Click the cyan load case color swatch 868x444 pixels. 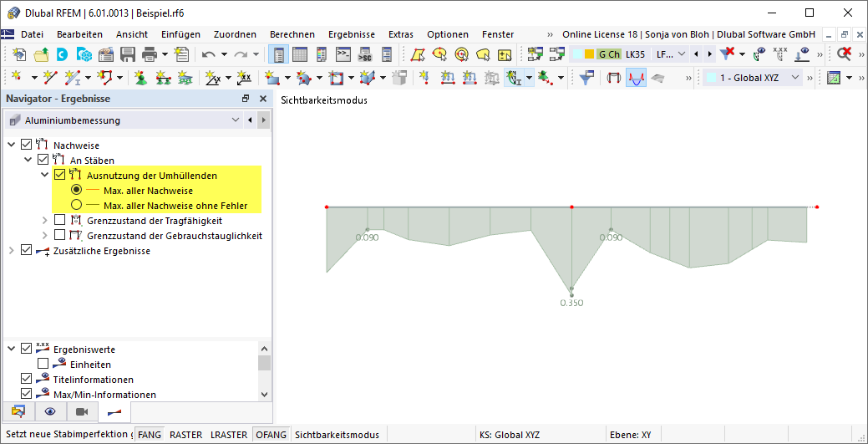point(577,54)
